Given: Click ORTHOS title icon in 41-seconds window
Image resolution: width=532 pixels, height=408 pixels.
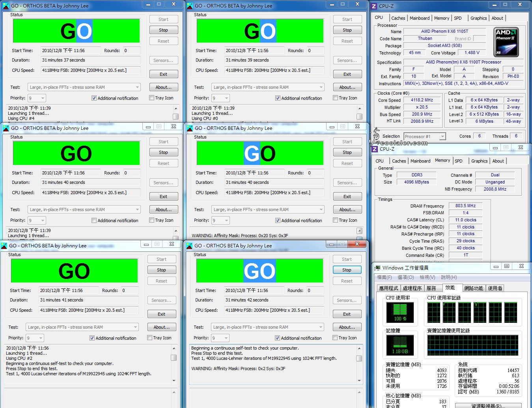Looking at the screenshot, I should [4, 246].
